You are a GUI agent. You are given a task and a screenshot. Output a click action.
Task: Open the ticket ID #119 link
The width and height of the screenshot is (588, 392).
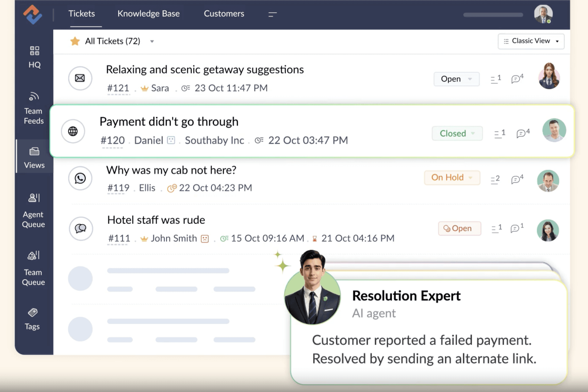pos(118,188)
